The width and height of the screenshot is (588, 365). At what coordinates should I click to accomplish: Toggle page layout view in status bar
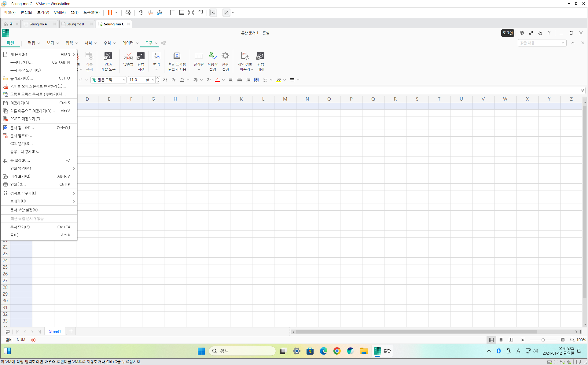501,340
